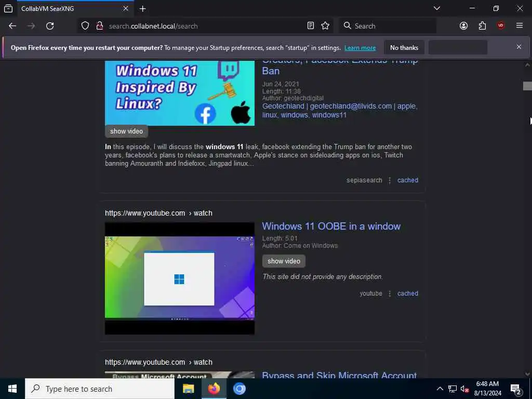
Task: Expand the list all tabs chevron
Action: click(436, 8)
